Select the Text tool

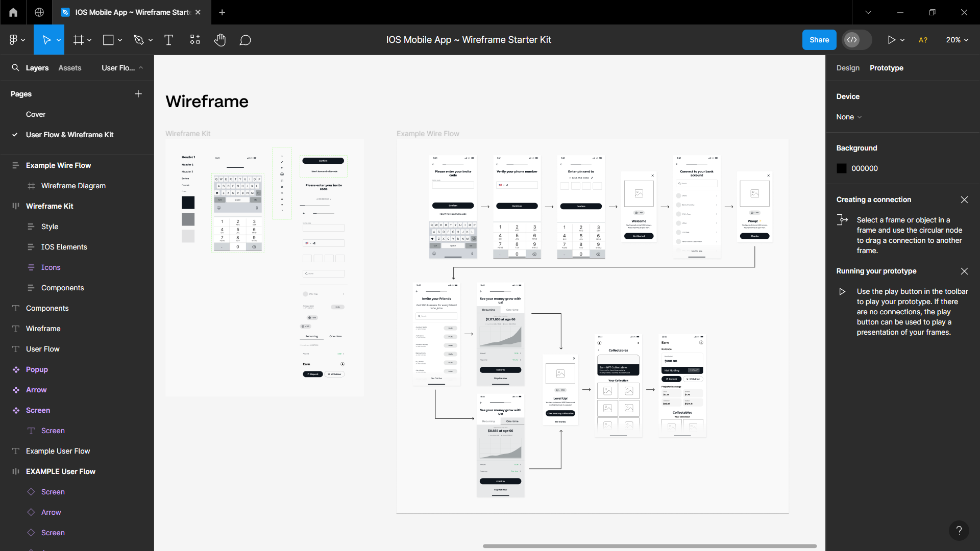168,40
